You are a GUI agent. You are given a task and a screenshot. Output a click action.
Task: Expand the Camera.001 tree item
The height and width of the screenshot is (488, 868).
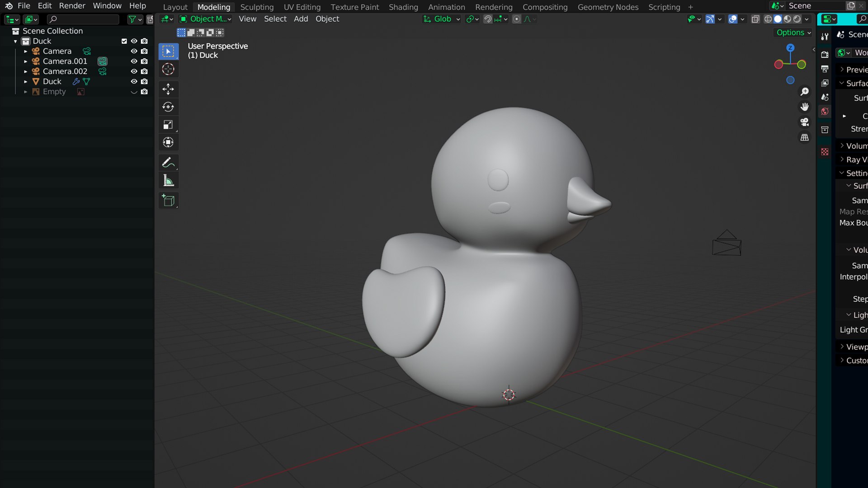[x=25, y=61]
